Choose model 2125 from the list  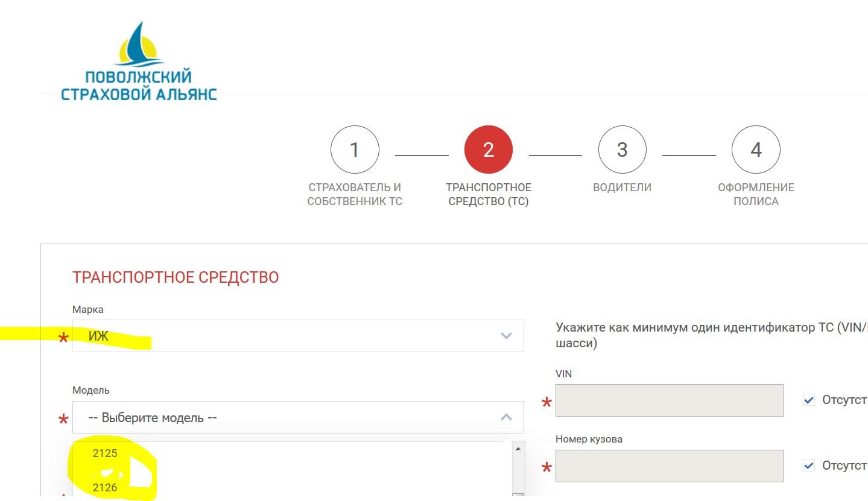[105, 453]
